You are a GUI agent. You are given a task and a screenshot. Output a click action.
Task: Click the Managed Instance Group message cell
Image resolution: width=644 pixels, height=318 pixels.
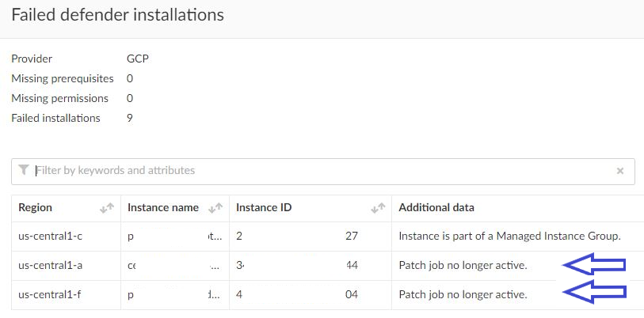pos(509,236)
